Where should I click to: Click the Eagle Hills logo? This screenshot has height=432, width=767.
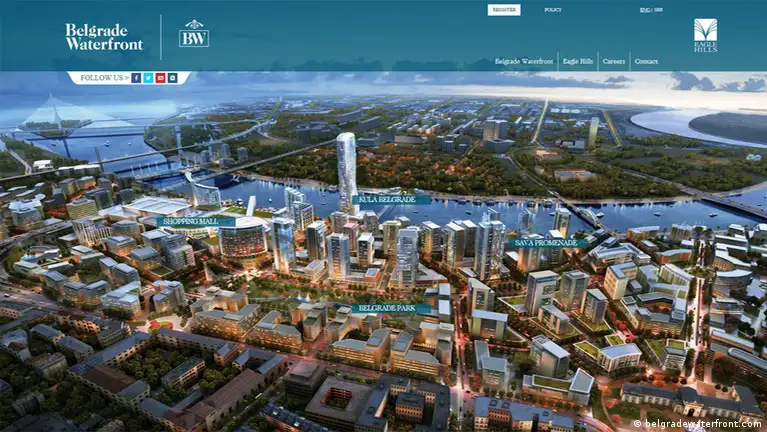705,35
